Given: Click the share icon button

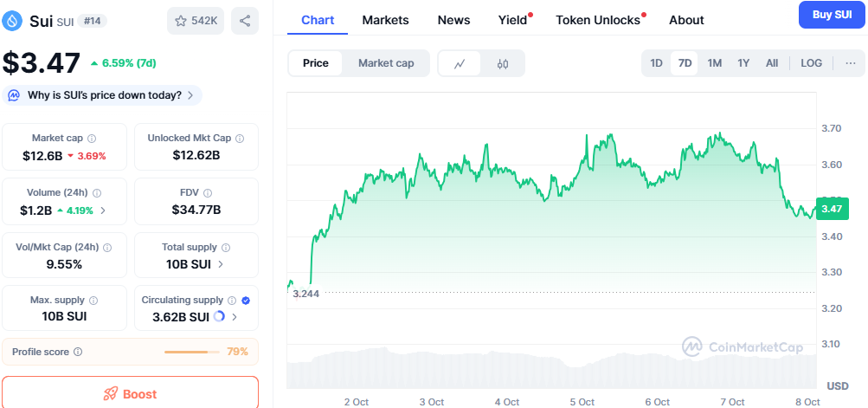Looking at the screenshot, I should click(x=245, y=21).
